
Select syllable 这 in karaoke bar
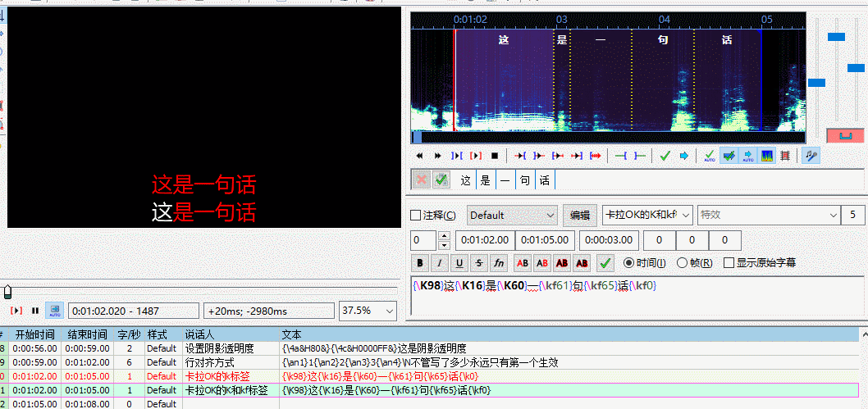click(466, 180)
